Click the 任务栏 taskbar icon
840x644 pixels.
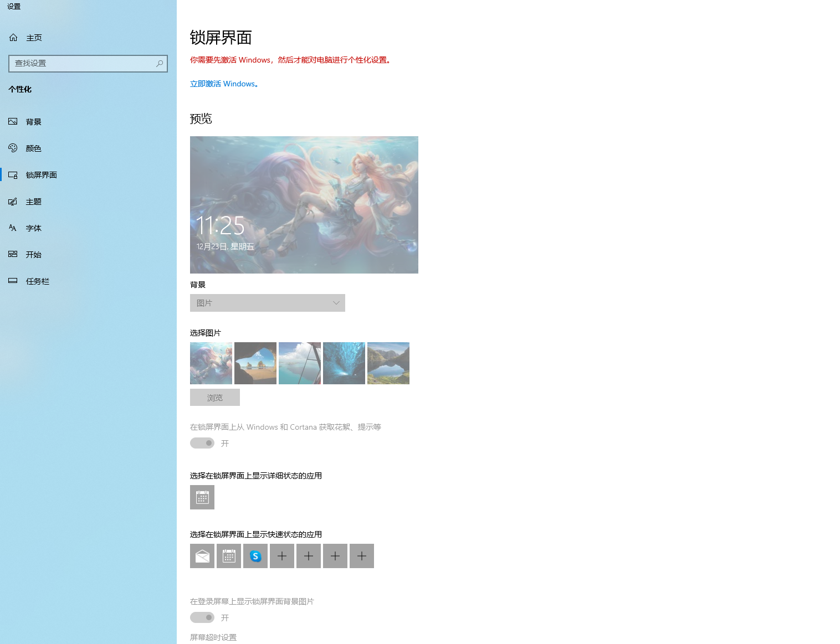[x=13, y=281]
